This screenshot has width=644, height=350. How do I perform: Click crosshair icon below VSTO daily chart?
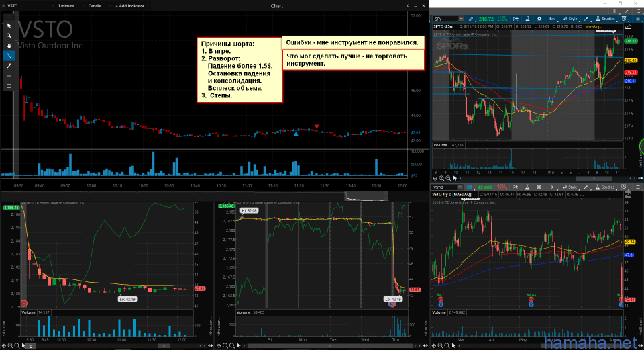pyautogui.click(x=435, y=345)
